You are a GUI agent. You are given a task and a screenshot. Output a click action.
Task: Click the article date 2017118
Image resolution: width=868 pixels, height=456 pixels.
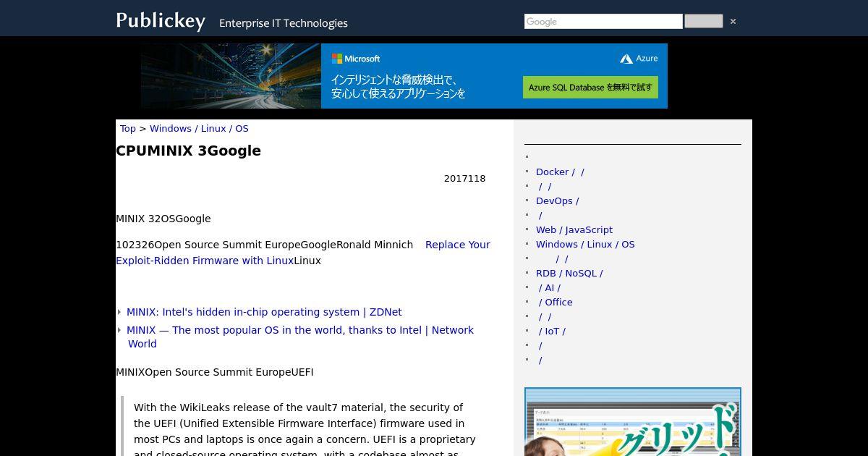point(465,178)
